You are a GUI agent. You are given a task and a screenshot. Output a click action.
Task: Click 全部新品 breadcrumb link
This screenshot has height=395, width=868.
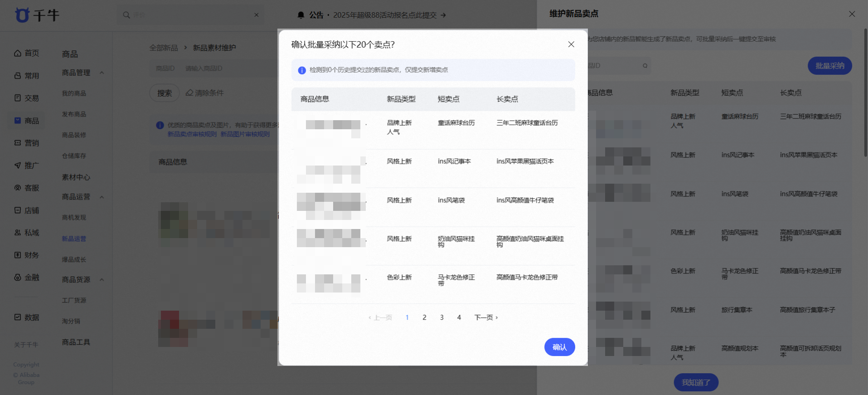click(x=164, y=48)
